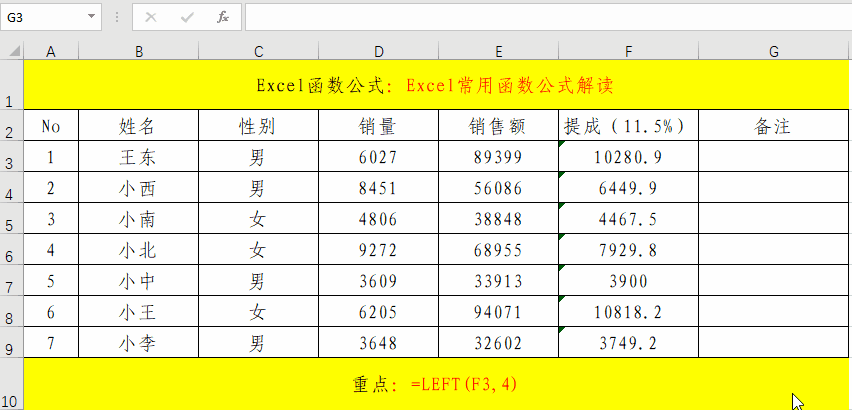Select row 5 header
The image size is (852, 410).
[x=11, y=218]
